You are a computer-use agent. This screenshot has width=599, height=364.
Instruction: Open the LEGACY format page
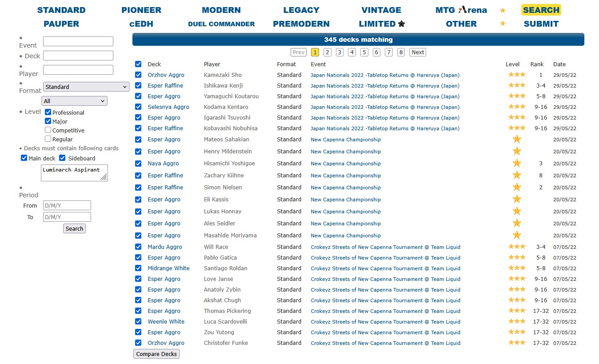[301, 10]
